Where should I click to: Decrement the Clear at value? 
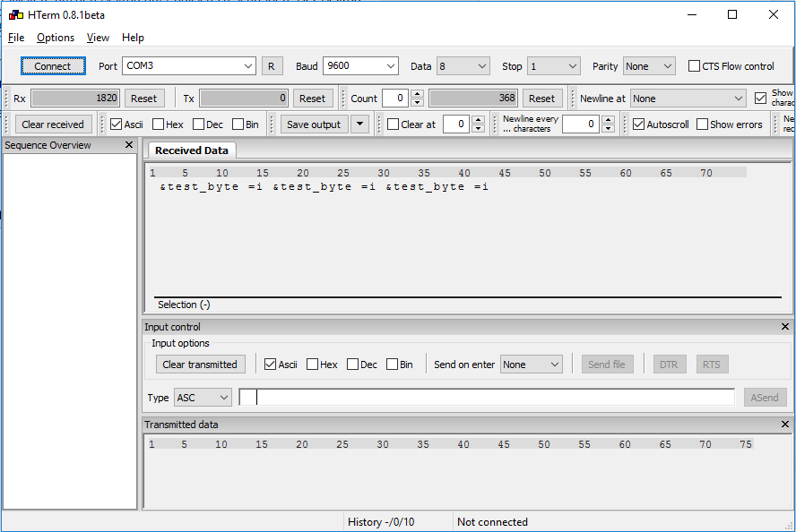pos(478,128)
